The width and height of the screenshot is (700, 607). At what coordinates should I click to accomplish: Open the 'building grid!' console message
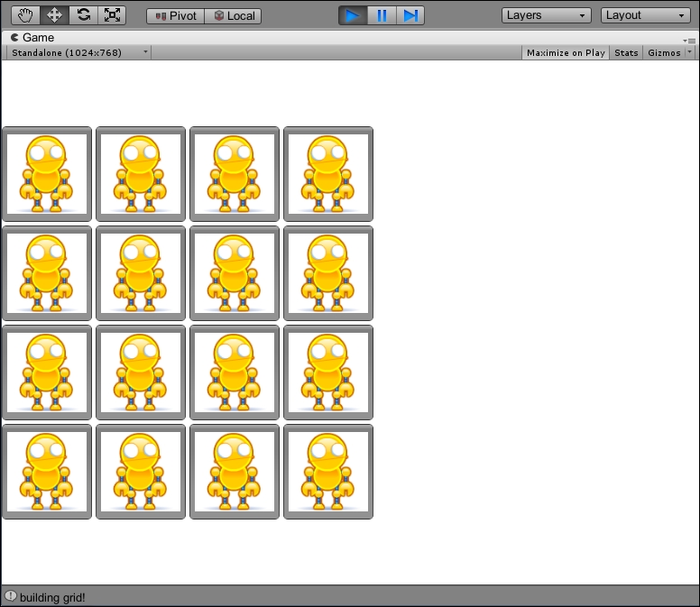(x=52, y=598)
